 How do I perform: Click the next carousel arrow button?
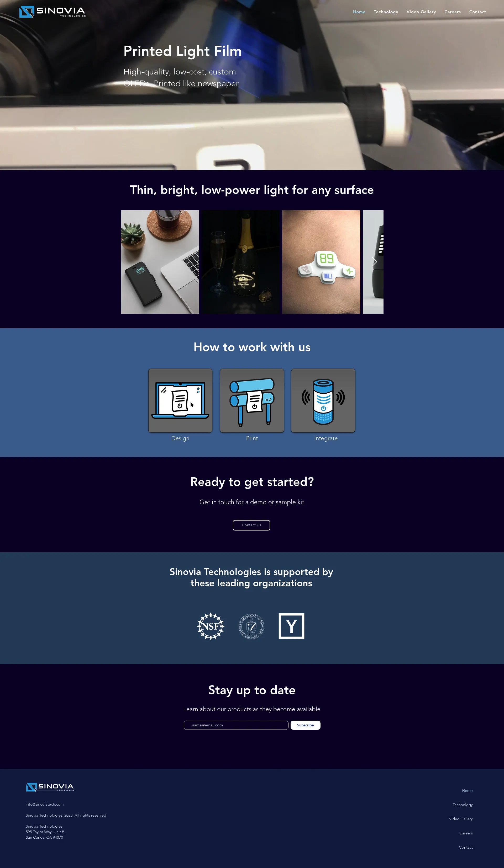tap(374, 261)
